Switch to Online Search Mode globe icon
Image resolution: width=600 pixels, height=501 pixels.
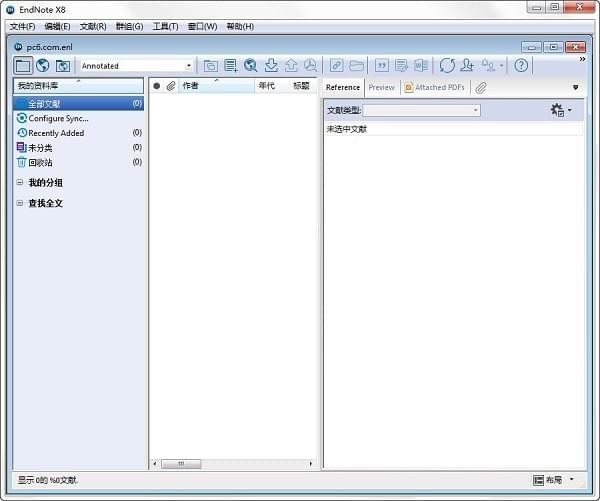click(x=43, y=66)
